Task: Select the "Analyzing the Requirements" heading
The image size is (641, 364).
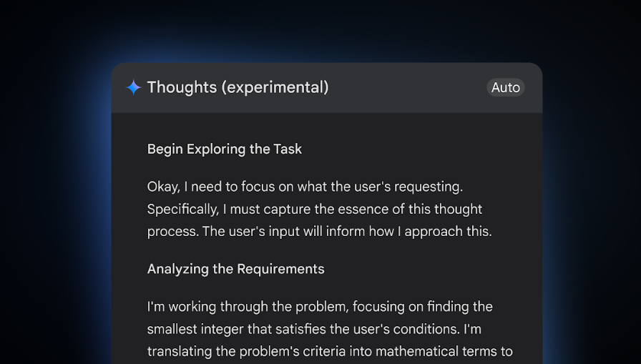Action: point(236,269)
